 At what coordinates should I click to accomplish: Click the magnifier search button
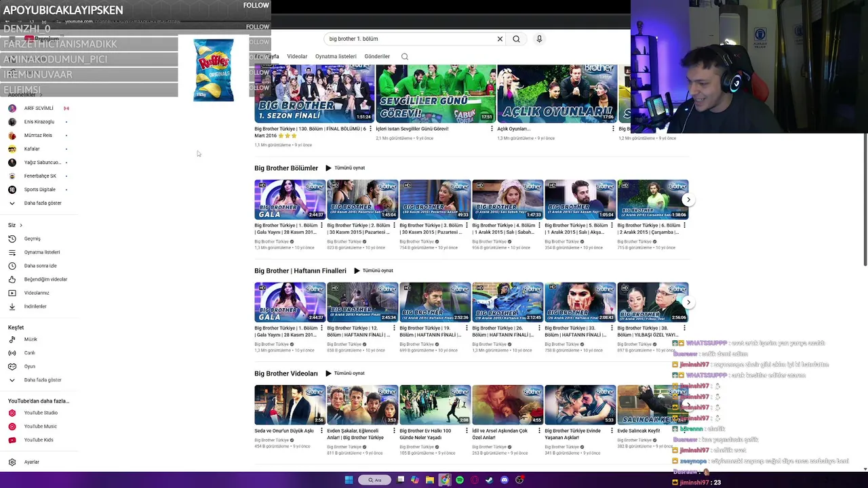click(516, 39)
